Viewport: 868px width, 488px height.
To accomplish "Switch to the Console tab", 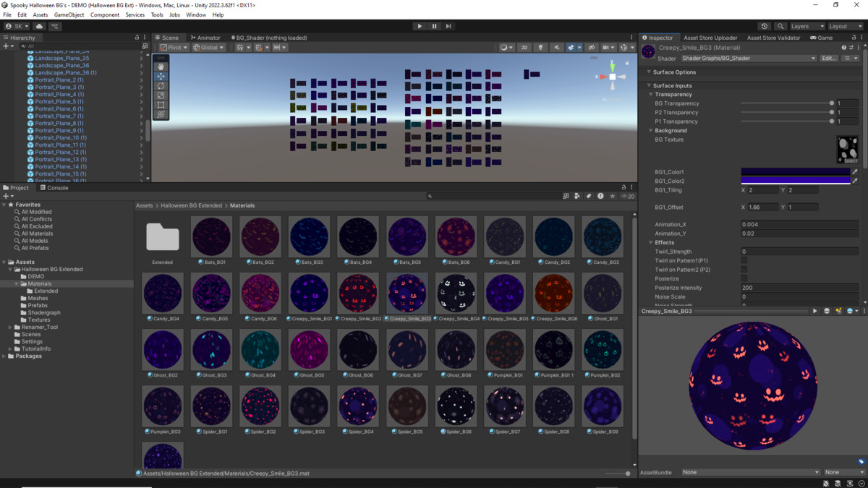I will pos(54,188).
